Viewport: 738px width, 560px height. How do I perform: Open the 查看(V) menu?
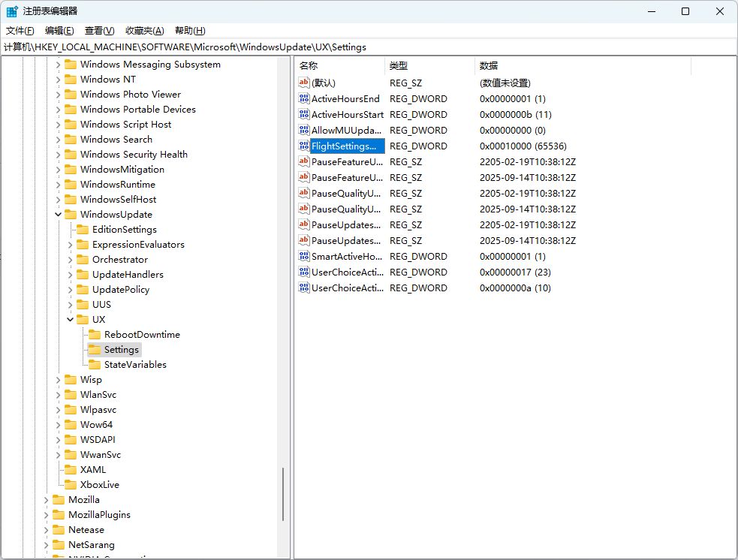click(x=99, y=31)
